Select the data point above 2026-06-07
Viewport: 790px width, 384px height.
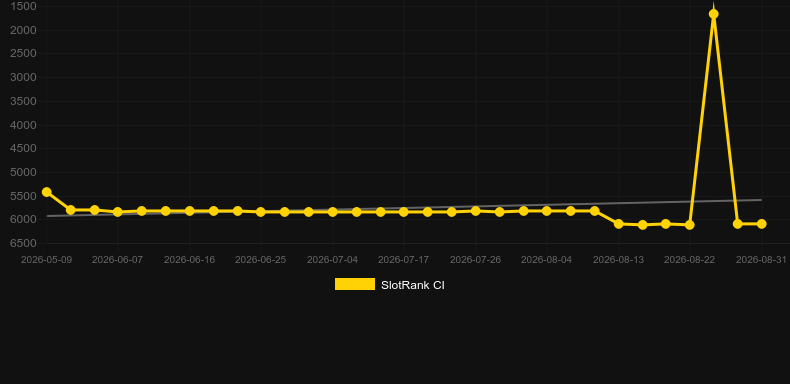point(118,212)
